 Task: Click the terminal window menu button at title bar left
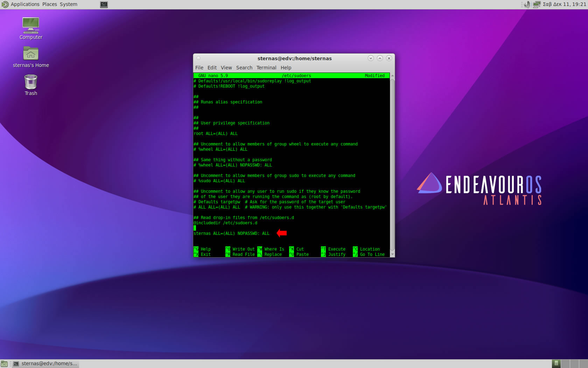198,58
